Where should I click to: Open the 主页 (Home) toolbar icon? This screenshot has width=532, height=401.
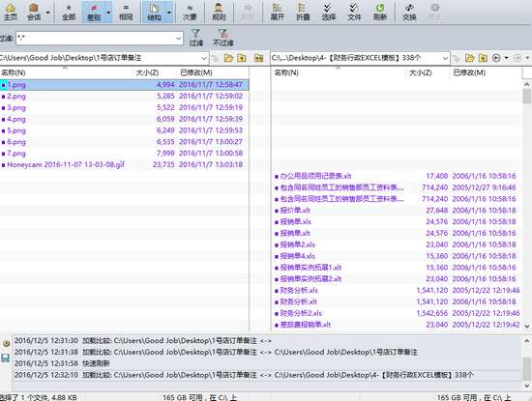pos(11,12)
